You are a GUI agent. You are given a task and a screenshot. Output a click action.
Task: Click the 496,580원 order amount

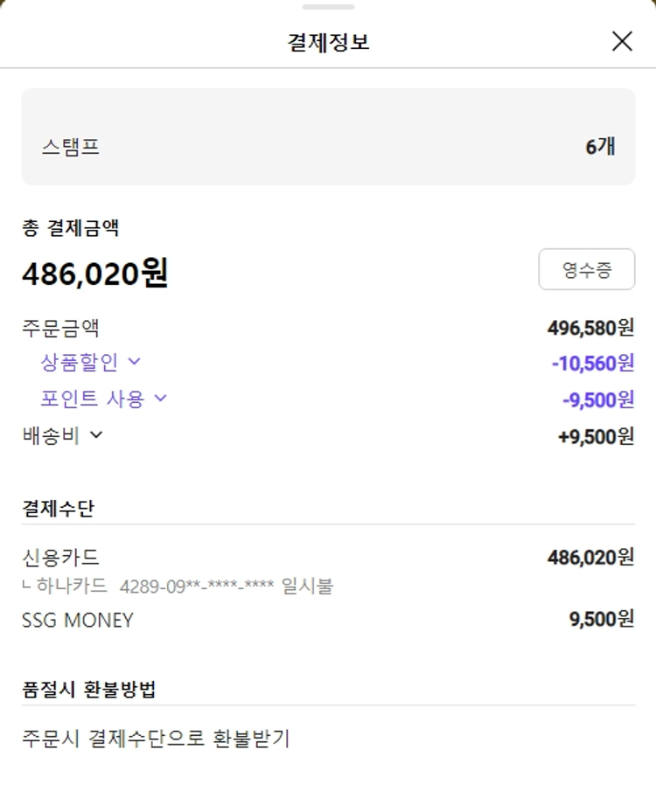point(590,328)
